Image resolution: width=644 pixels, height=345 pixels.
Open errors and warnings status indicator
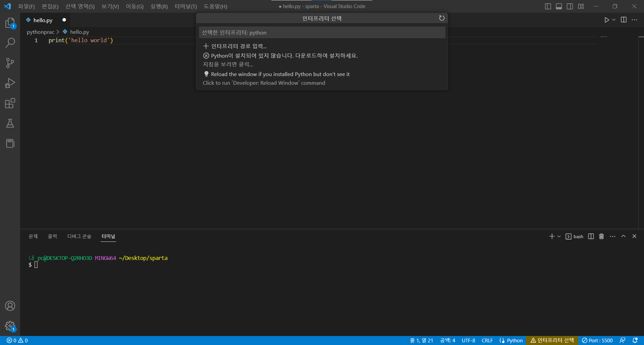coord(17,340)
